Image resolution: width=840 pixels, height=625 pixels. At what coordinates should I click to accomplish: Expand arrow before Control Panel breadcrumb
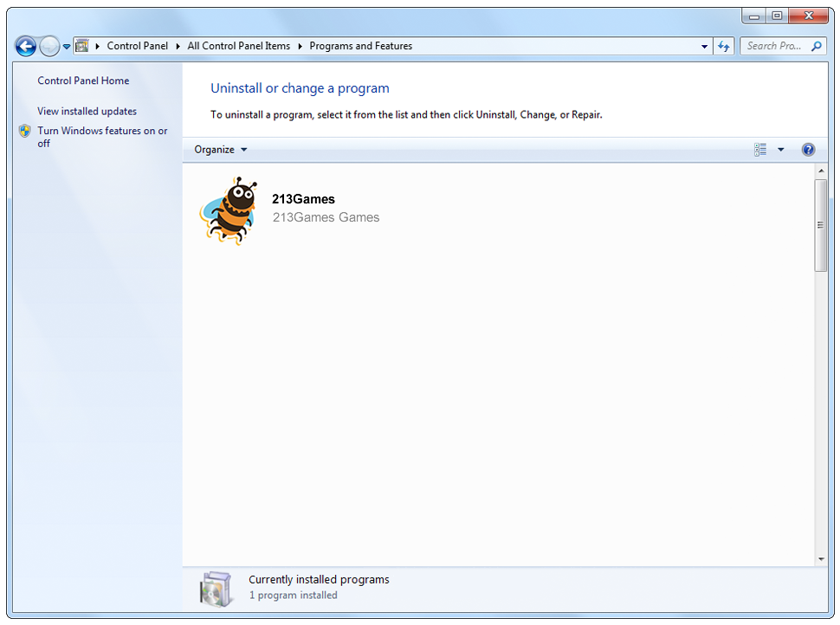98,46
